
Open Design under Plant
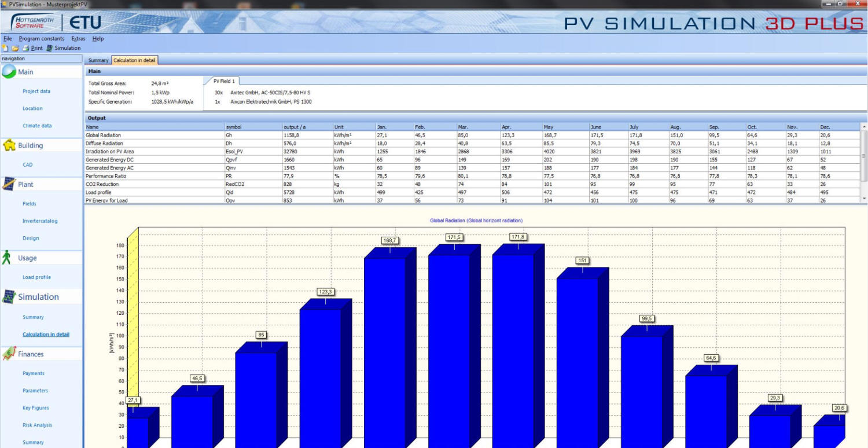coord(31,238)
